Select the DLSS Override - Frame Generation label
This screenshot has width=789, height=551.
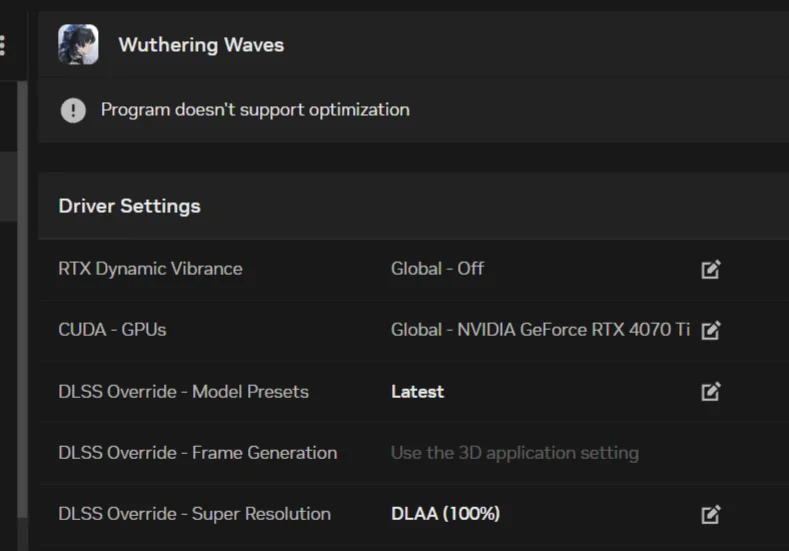(198, 453)
